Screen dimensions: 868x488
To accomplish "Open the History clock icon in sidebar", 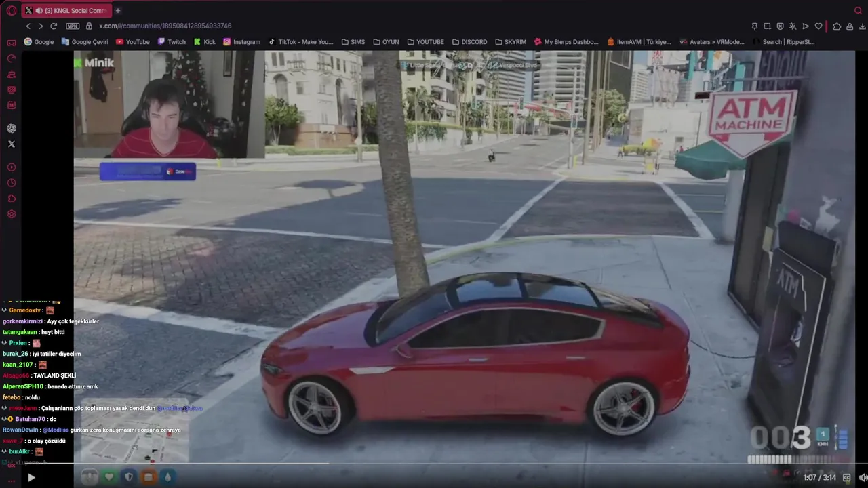I will point(12,183).
